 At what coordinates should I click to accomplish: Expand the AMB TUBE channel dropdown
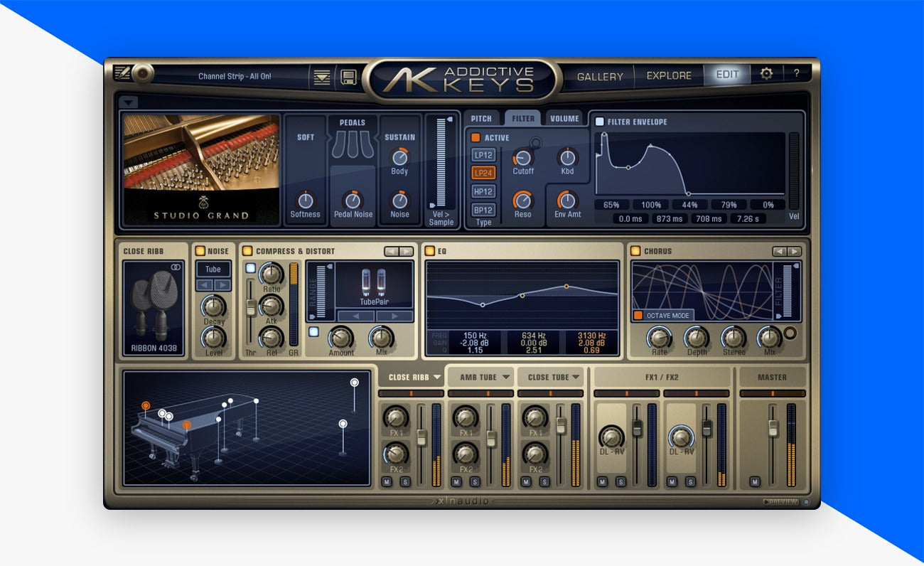[x=506, y=378]
